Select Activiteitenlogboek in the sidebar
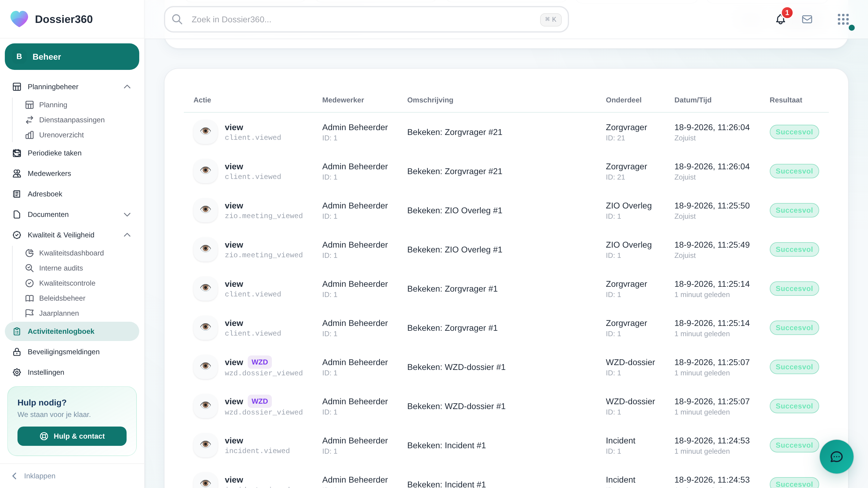Viewport: 868px width, 488px height. [x=72, y=331]
